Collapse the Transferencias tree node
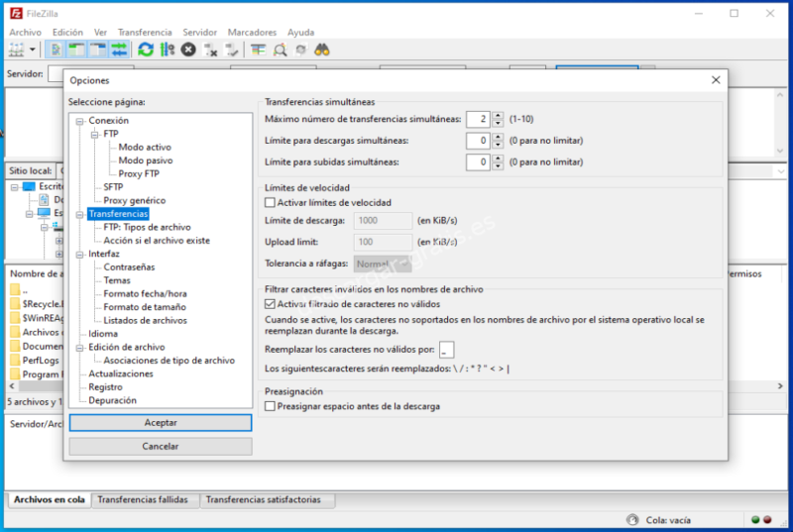 click(79, 215)
